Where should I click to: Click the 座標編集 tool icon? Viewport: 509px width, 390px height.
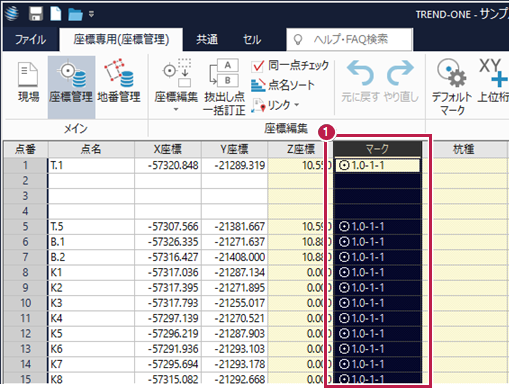pyautogui.click(x=177, y=73)
